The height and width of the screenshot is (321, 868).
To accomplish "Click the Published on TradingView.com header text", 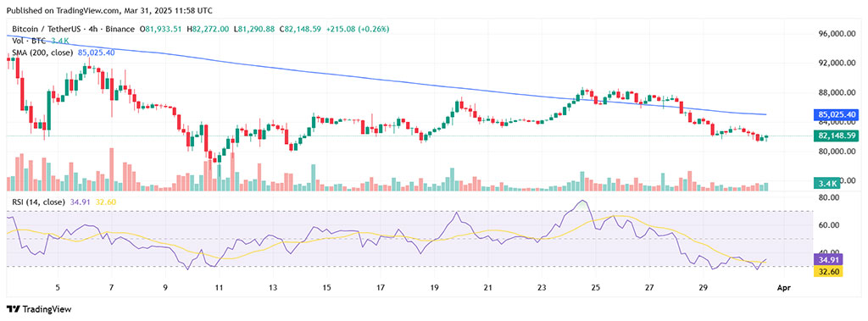I will click(x=109, y=10).
